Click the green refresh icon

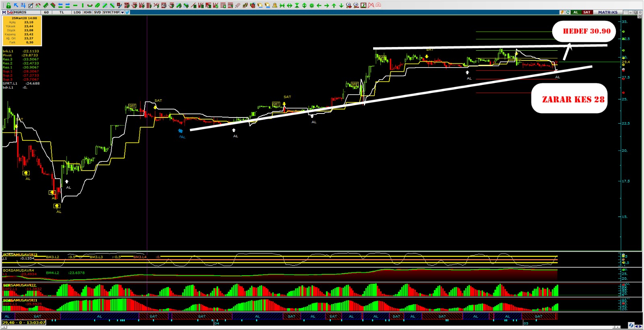568,12
